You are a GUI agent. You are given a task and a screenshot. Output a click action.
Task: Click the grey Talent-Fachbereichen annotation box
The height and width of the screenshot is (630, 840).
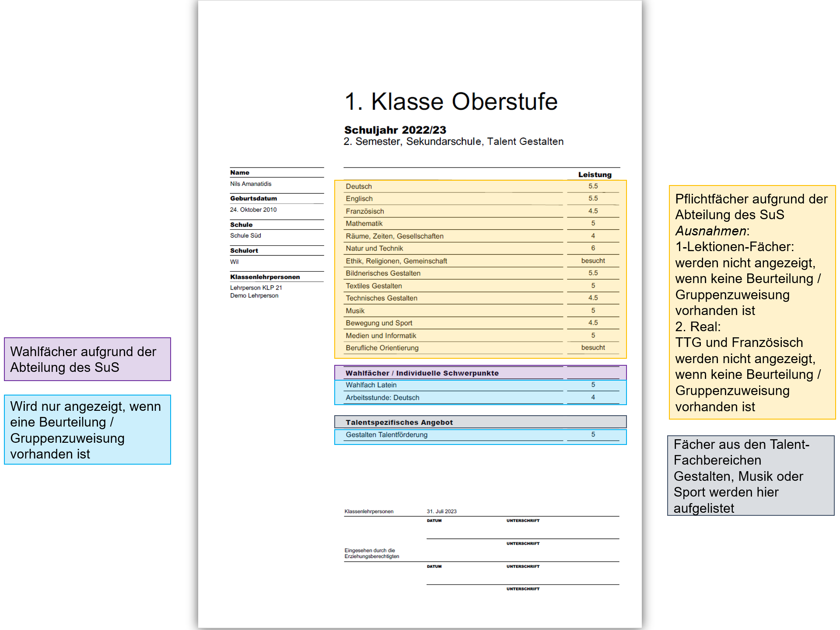750,476
